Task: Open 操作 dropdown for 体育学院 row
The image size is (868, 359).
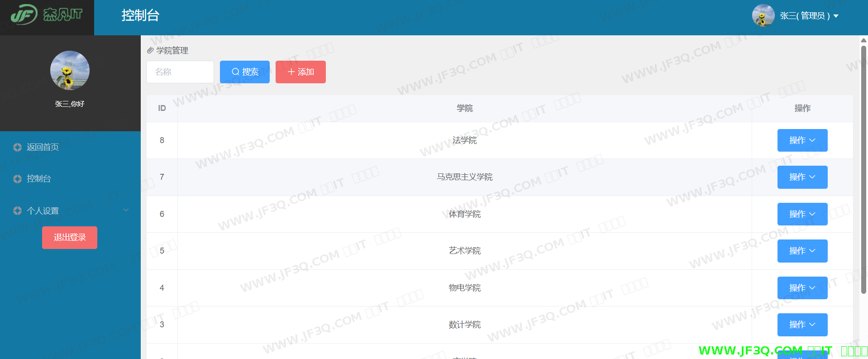Action: (802, 214)
